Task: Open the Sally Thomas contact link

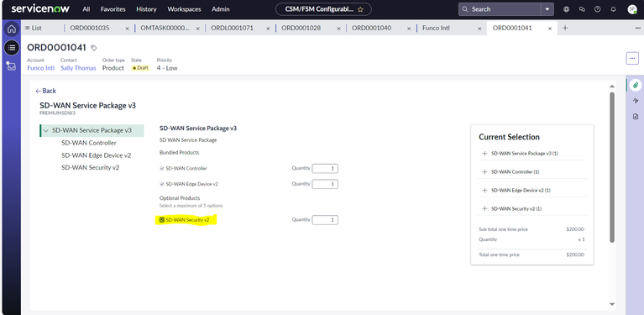Action: pyautogui.click(x=78, y=68)
